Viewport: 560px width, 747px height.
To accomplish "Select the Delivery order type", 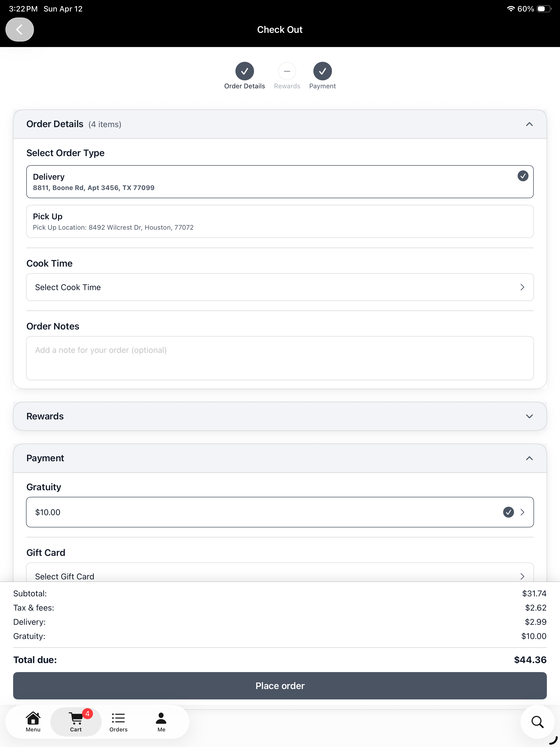I will (x=280, y=182).
